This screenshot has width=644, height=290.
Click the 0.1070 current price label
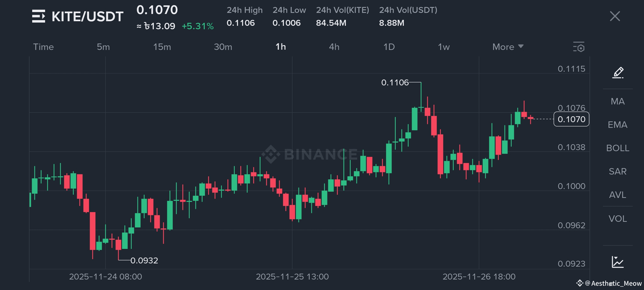(571, 119)
